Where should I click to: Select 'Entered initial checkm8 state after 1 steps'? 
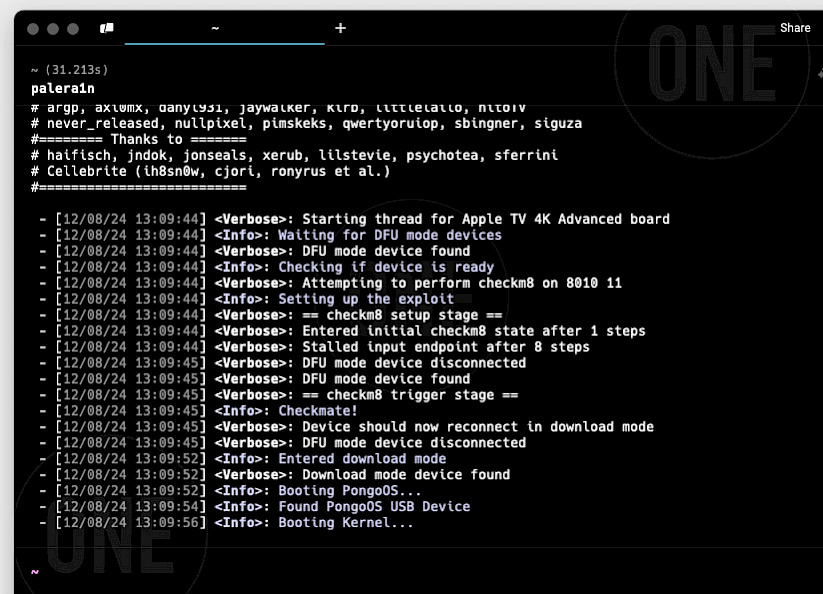point(474,331)
